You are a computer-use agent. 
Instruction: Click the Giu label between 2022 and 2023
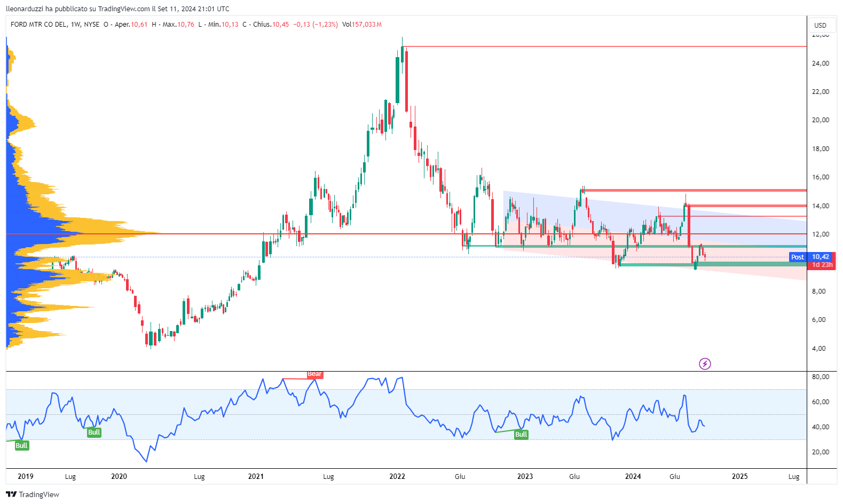[460, 477]
